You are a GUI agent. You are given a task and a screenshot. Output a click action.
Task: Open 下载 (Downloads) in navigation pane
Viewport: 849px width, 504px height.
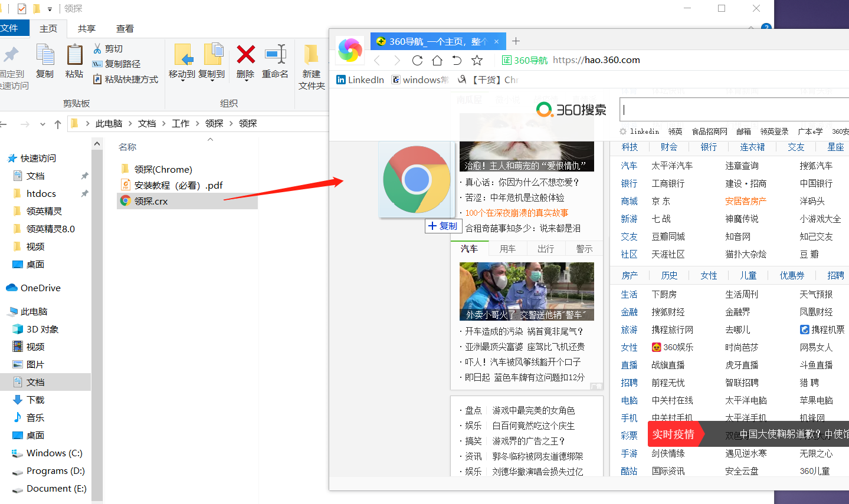point(35,400)
